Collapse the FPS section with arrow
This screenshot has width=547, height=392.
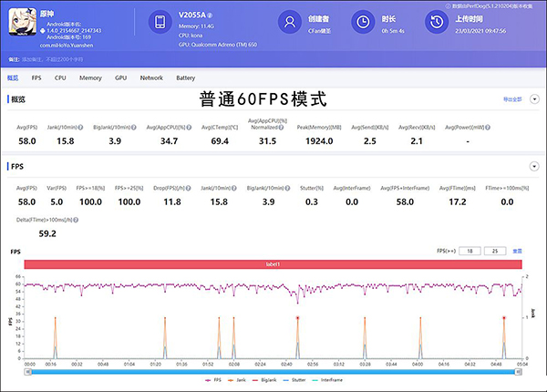533,167
